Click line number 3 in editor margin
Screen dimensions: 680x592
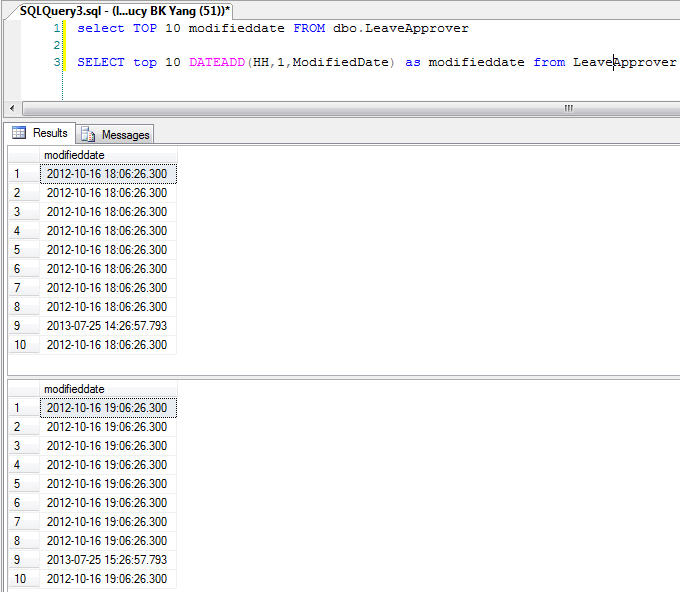coord(56,62)
